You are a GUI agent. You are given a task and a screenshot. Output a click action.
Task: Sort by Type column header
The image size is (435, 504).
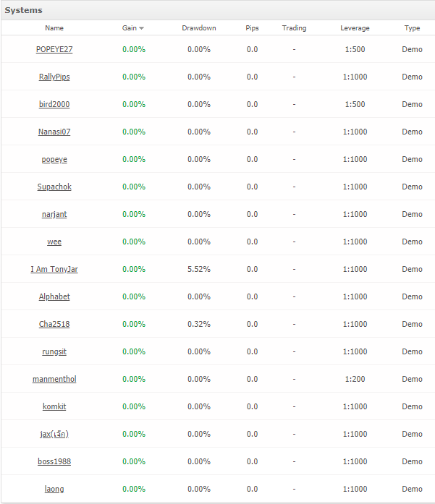click(x=412, y=28)
